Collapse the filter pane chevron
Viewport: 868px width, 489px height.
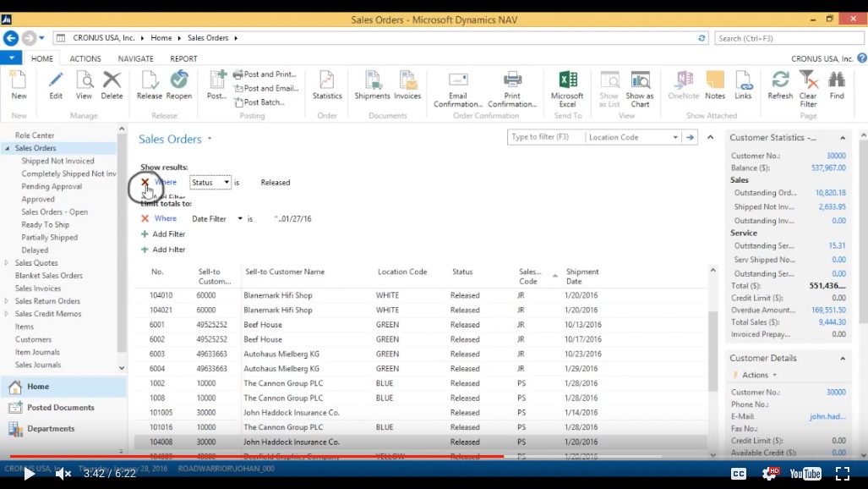click(x=710, y=137)
